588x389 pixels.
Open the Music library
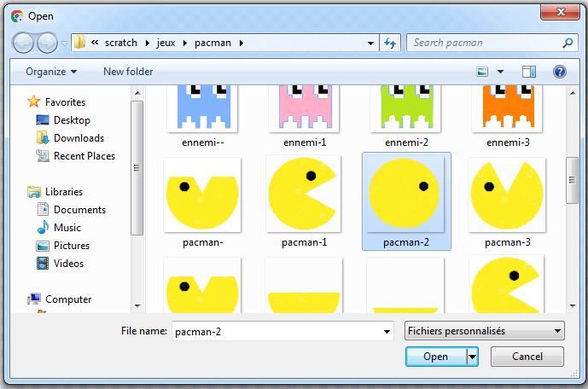click(x=67, y=228)
